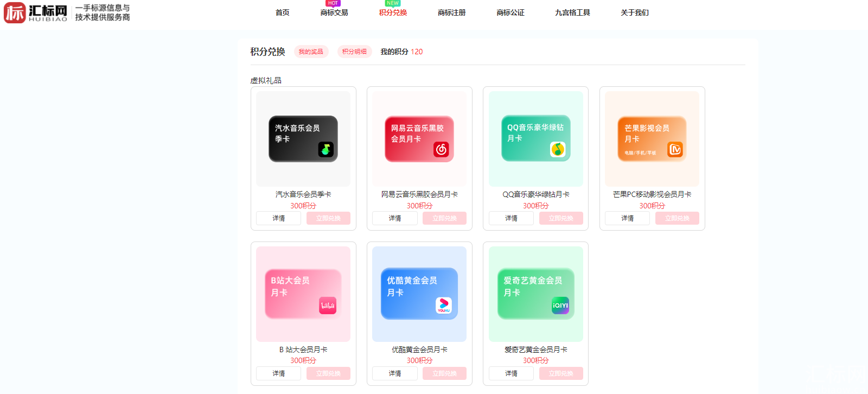Click 立即兑换 under 芒果PC移动影视会员月卡
Screen dimensions: 868x394
click(x=677, y=218)
